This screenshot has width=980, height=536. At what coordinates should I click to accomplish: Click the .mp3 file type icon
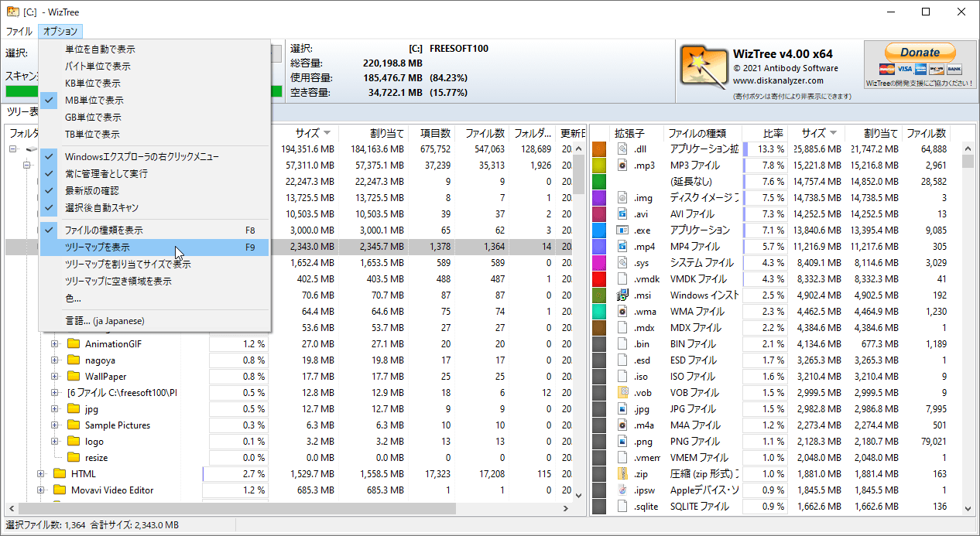click(x=622, y=165)
